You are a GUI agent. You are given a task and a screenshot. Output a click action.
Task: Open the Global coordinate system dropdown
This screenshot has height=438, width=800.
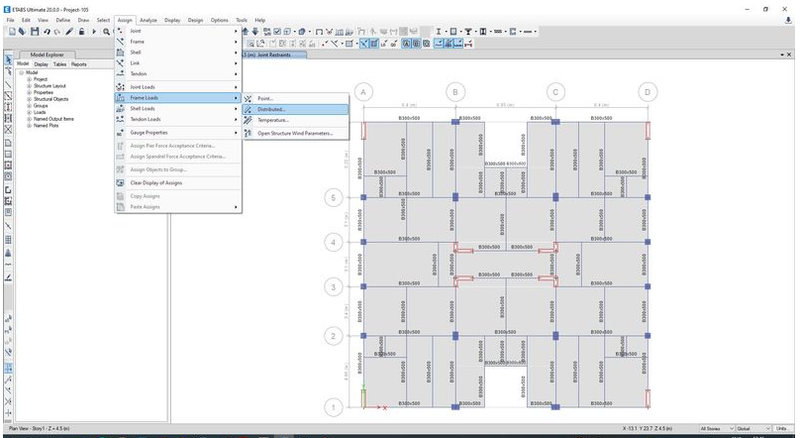coord(753,428)
